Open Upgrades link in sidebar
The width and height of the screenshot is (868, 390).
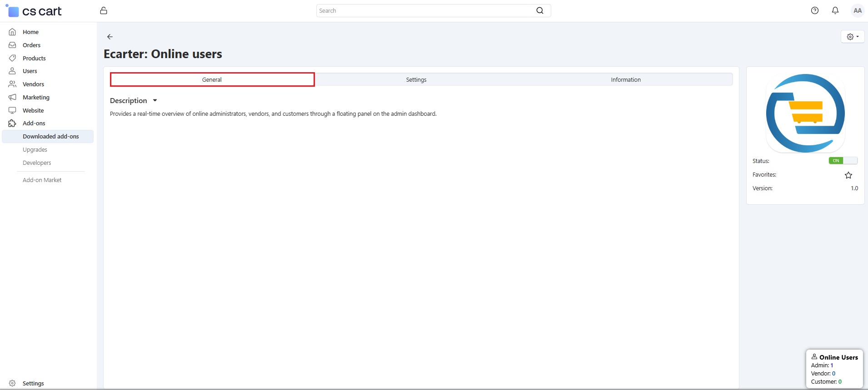tap(35, 150)
